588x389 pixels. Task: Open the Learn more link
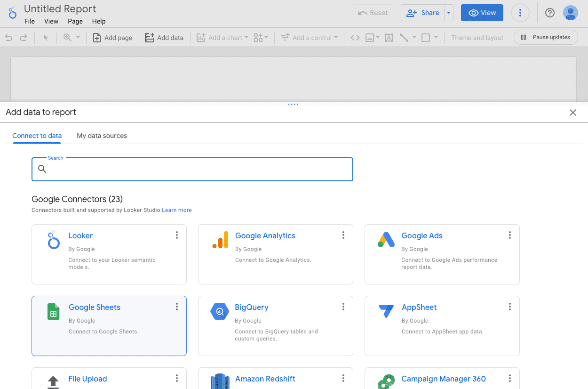coord(177,210)
